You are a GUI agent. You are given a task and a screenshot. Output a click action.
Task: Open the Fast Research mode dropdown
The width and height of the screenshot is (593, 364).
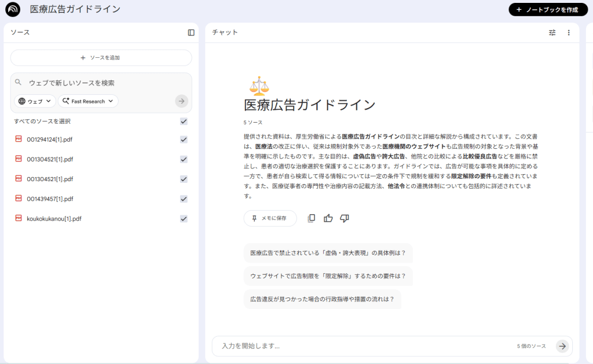[88, 101]
